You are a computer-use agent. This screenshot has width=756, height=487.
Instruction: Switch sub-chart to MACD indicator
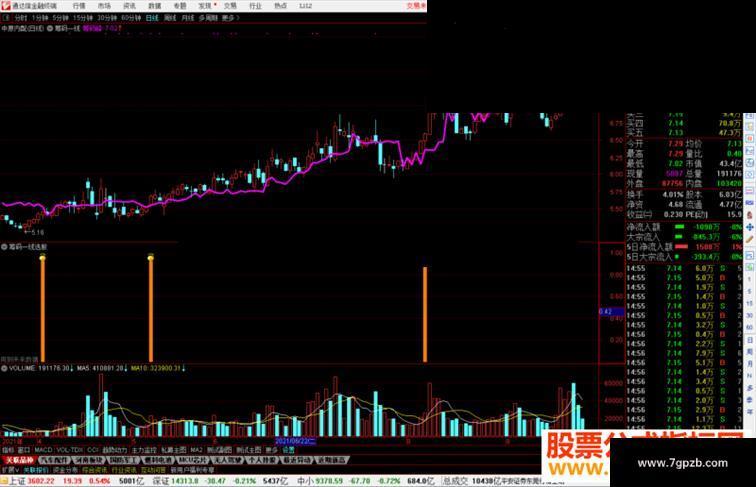[43, 450]
